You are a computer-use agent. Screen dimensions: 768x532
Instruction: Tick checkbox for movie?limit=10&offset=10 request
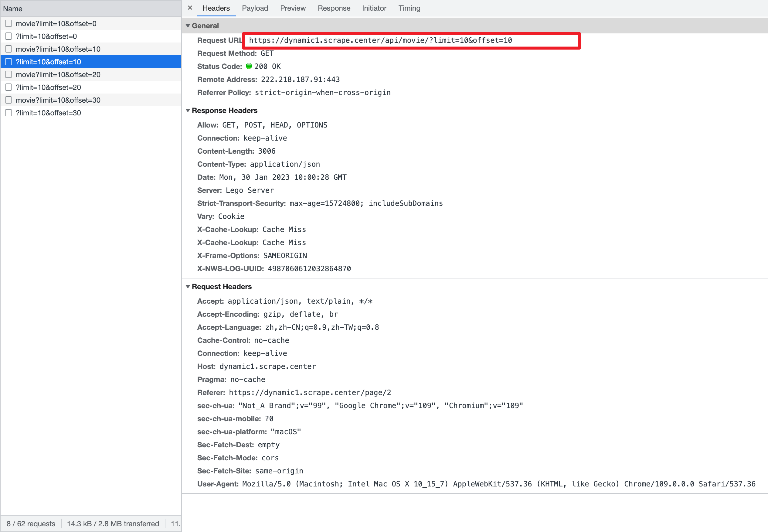[9, 49]
